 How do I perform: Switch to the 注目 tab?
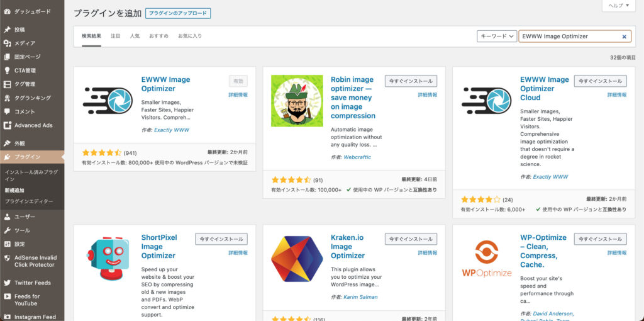116,36
